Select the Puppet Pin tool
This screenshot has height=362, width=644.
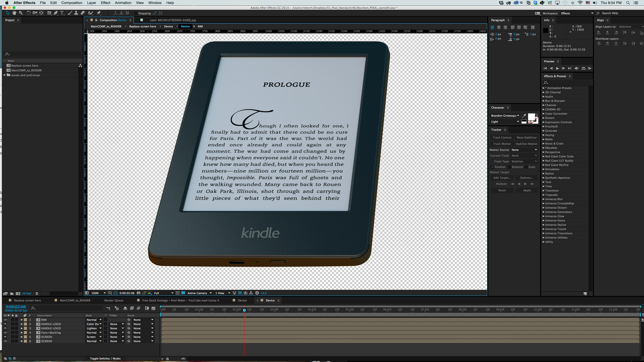(99, 13)
